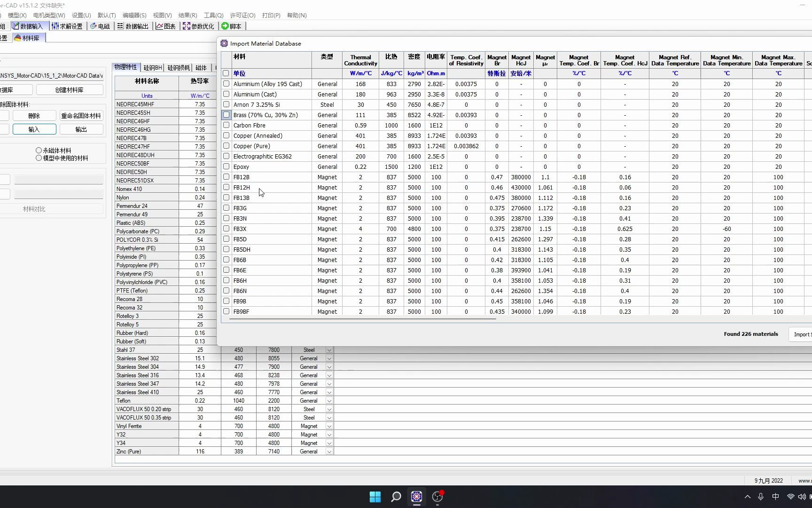Click taskbar app icon with red badge
This screenshot has width=812, height=508.
click(437, 497)
